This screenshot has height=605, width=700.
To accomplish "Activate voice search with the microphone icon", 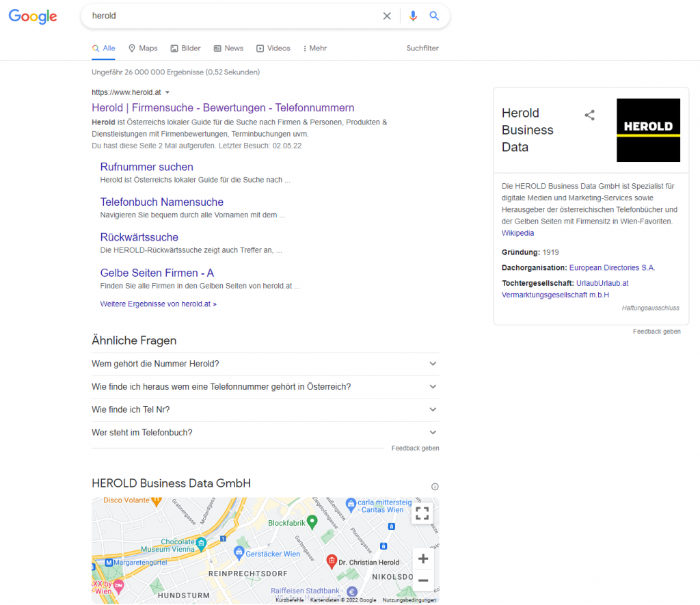I will 413,16.
